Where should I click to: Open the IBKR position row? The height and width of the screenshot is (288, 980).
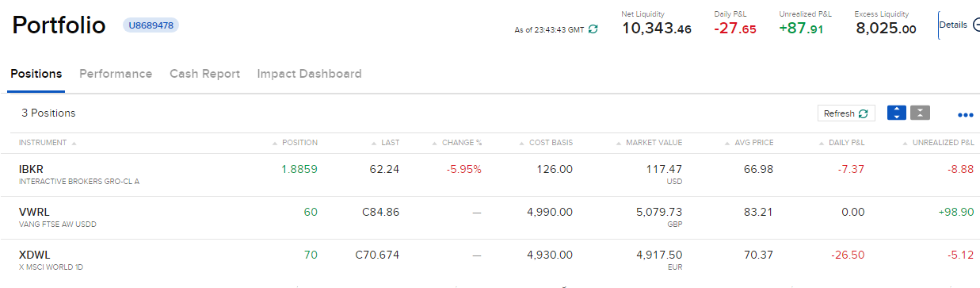(x=490, y=175)
